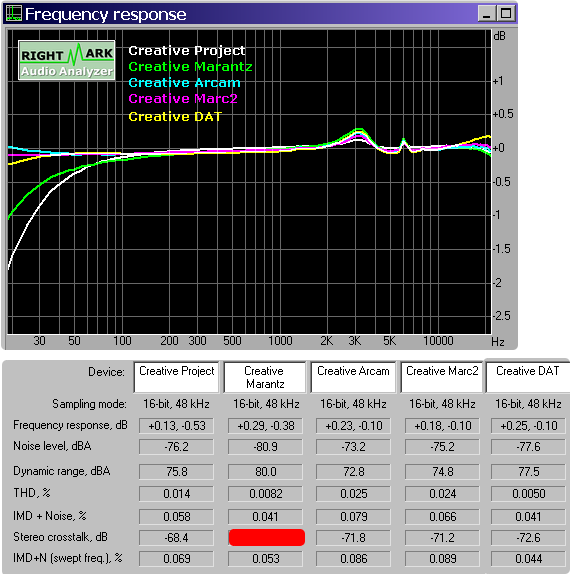Click the Creative Project legend label
The height and width of the screenshot is (574, 572).
pos(187,51)
